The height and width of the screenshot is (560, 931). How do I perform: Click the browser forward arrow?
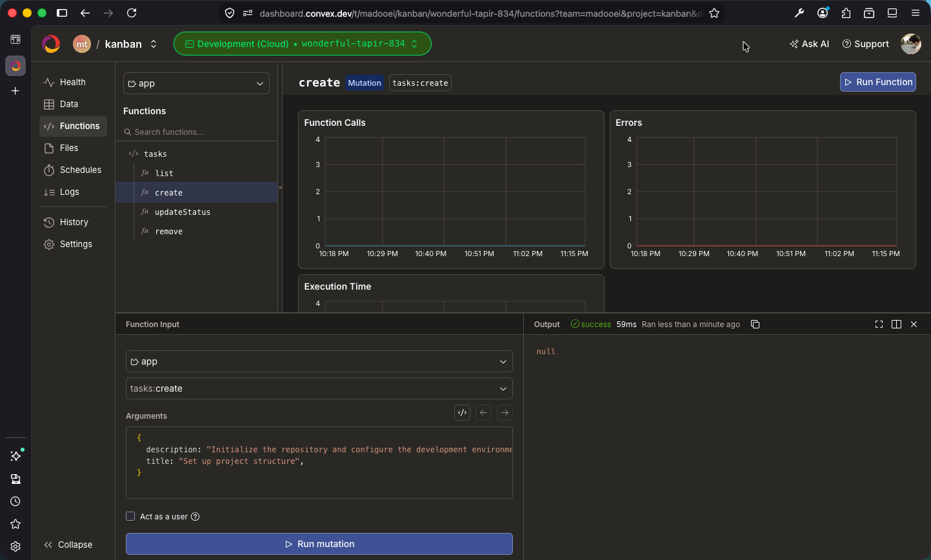[108, 13]
